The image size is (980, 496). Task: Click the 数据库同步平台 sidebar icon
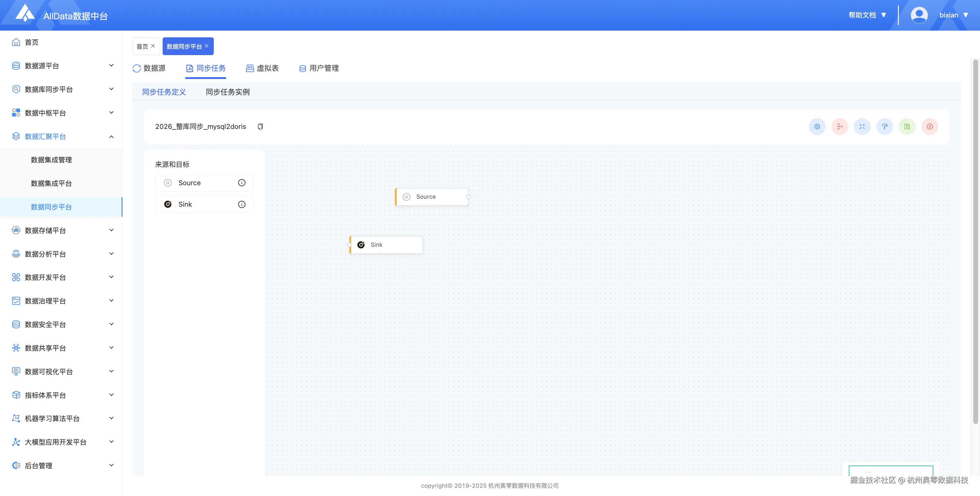point(16,89)
